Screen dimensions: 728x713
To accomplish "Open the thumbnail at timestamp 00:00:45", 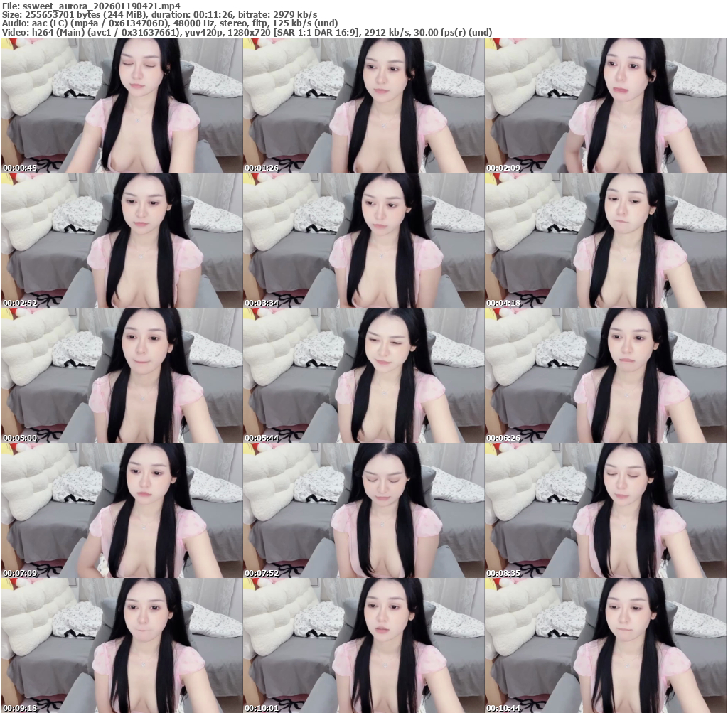I will click(122, 105).
